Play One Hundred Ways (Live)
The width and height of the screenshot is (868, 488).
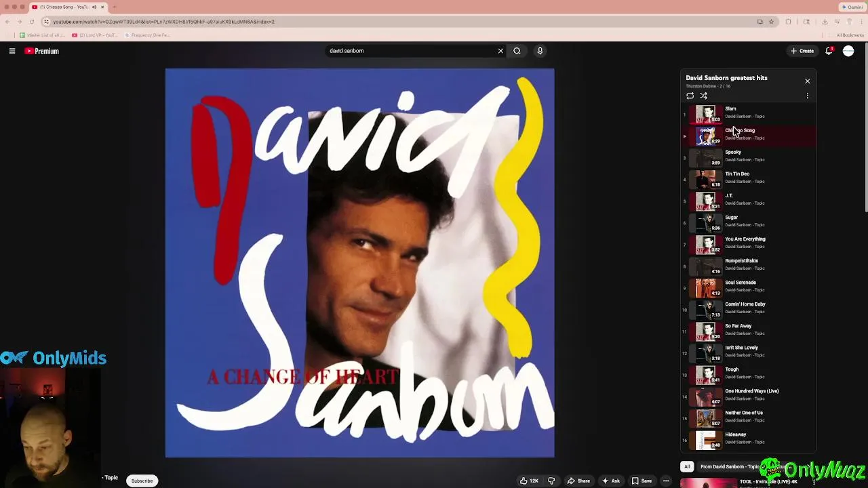pos(749,396)
